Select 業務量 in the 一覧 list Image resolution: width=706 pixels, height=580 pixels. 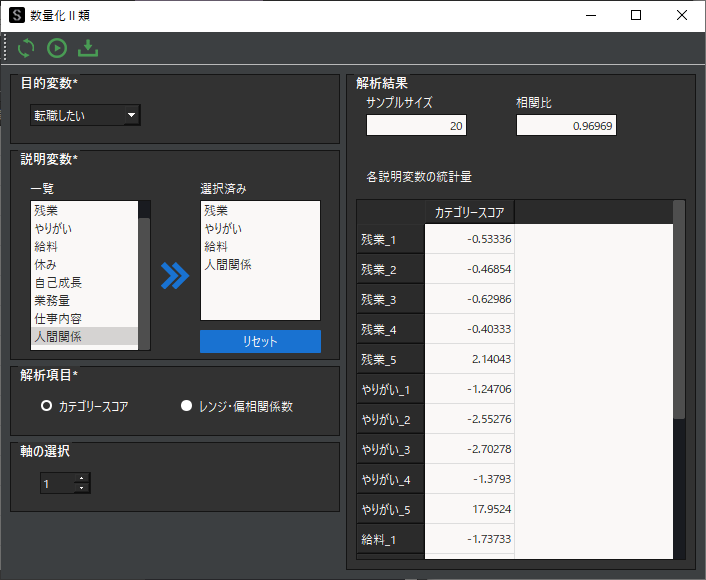84,300
